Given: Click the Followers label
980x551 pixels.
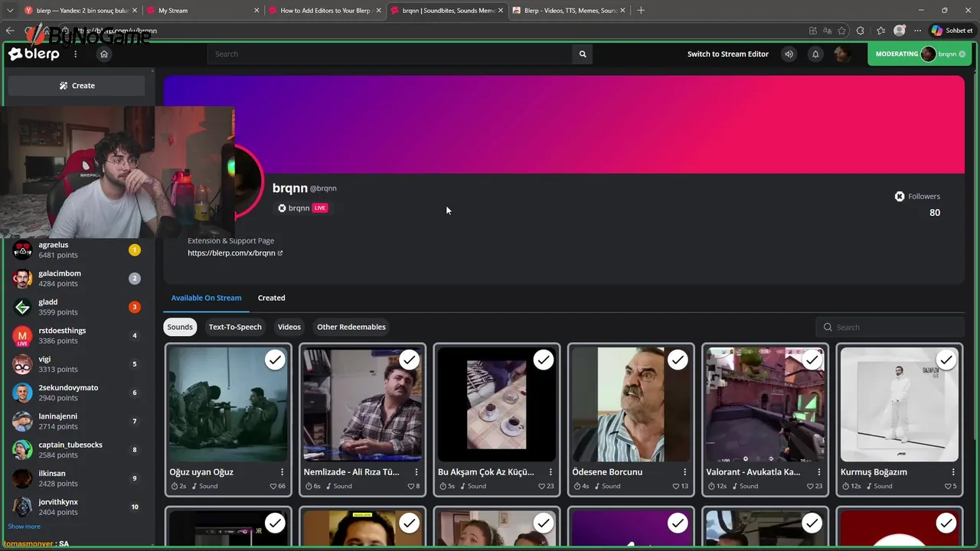Looking at the screenshot, I should [924, 197].
